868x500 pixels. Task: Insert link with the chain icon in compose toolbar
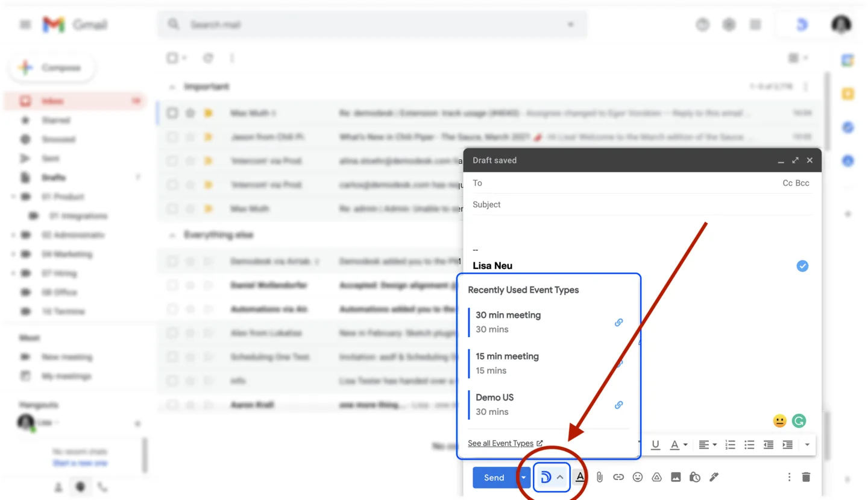(x=618, y=477)
